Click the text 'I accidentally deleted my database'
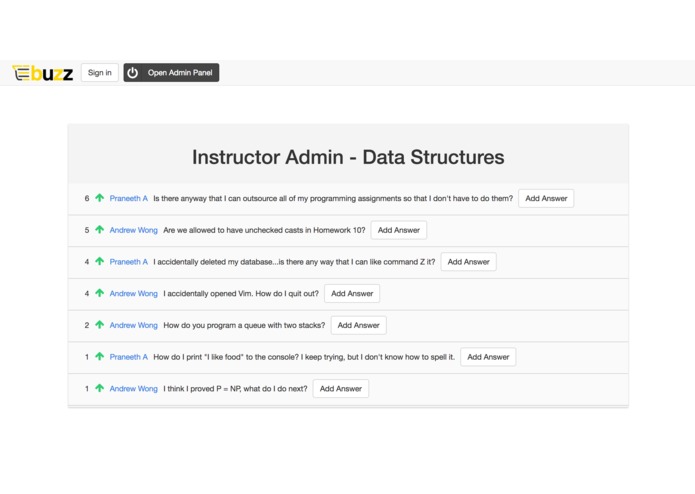Screen dimensions: 695x494 click(x=213, y=262)
